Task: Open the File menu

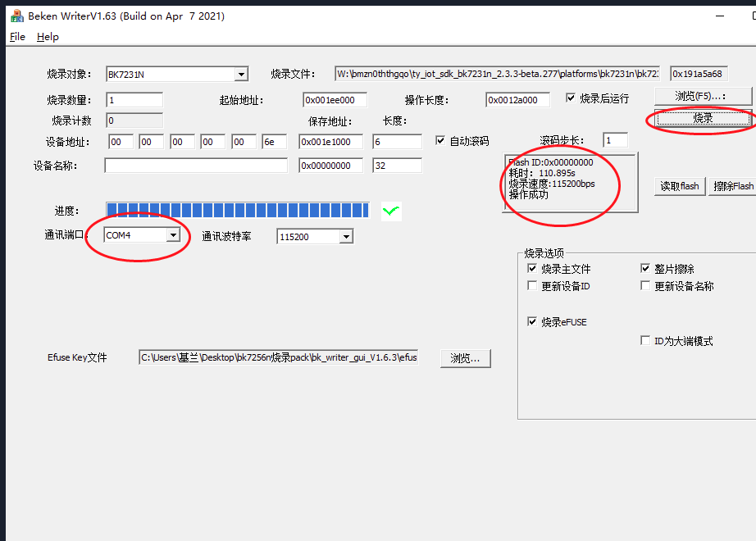Action: click(x=17, y=37)
